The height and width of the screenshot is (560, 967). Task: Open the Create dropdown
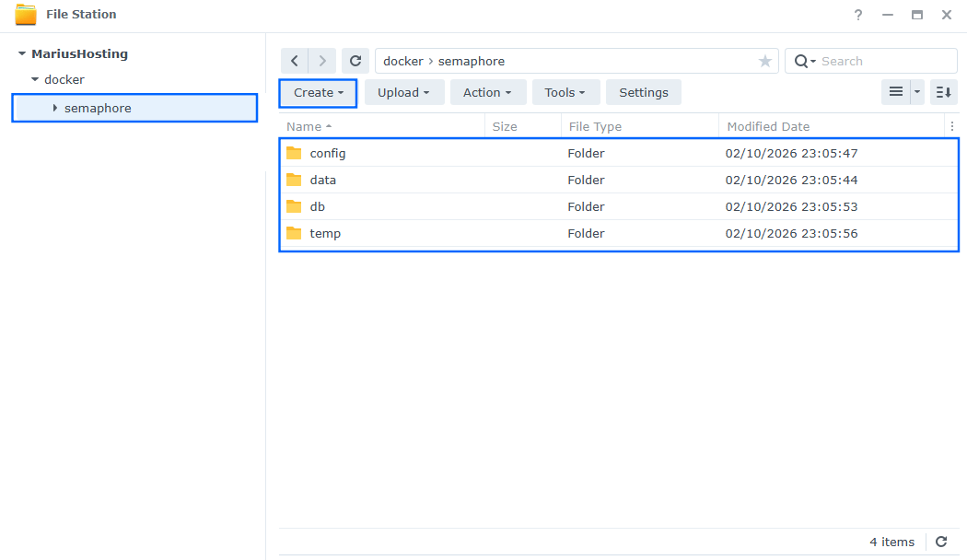coord(317,92)
